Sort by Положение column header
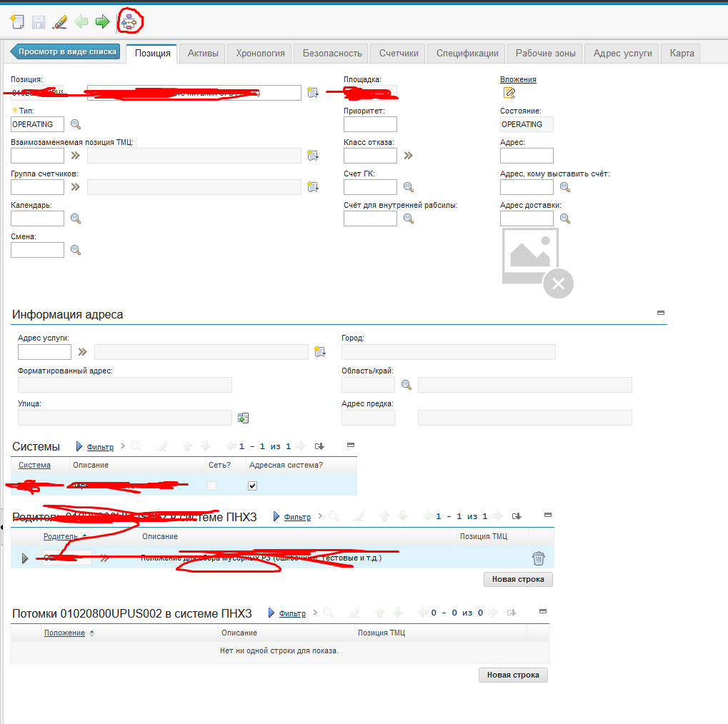Screen dimensions: 728x724 tap(64, 633)
